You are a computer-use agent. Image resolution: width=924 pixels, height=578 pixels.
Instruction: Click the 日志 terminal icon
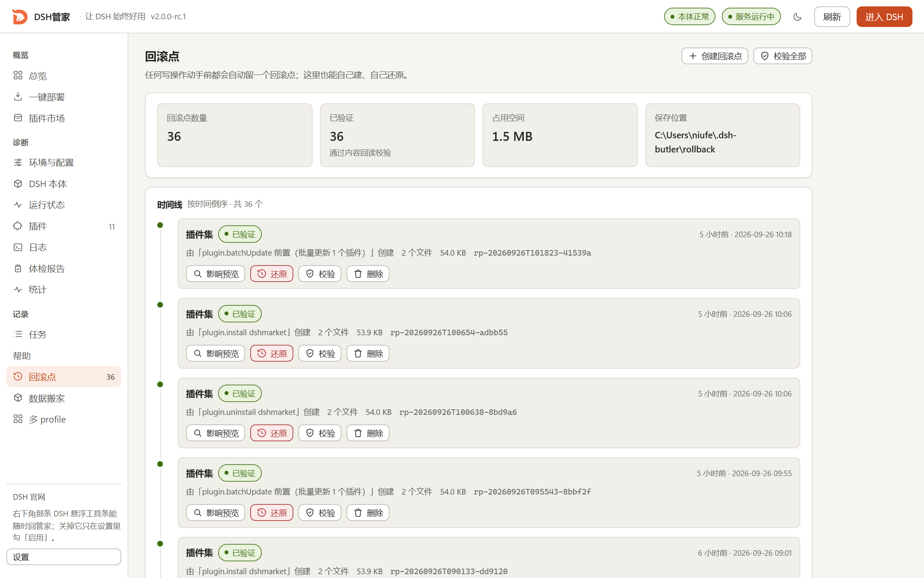[x=18, y=247]
